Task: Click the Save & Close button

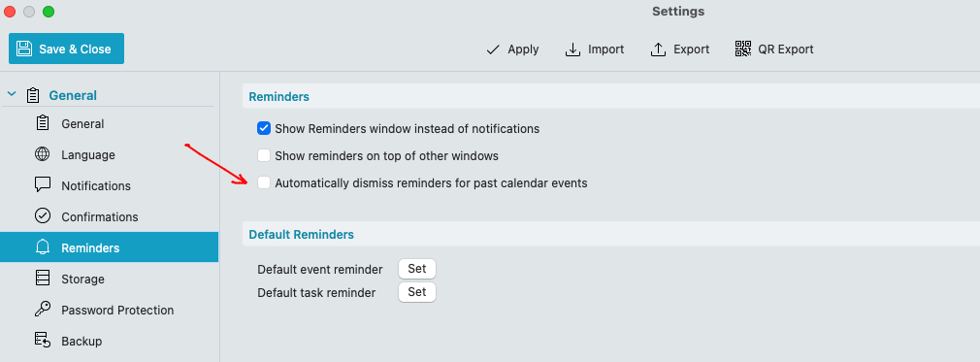Action: click(66, 49)
